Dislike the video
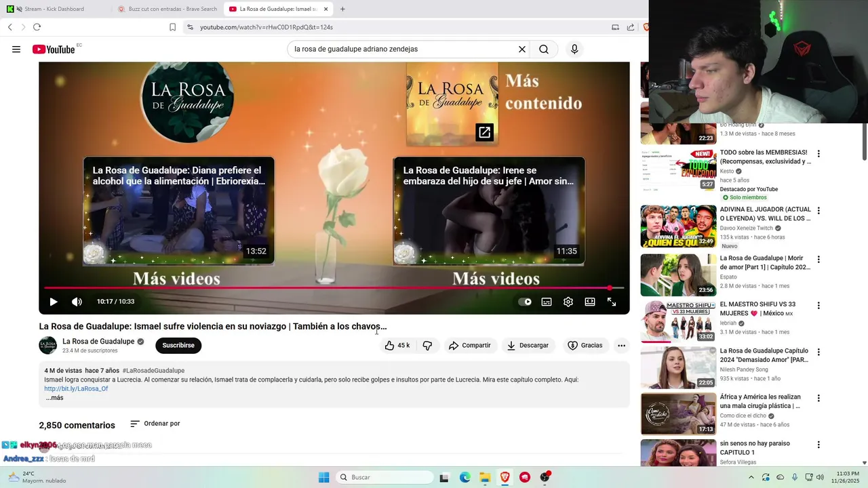Screen dimensions: 868x488 427,346
